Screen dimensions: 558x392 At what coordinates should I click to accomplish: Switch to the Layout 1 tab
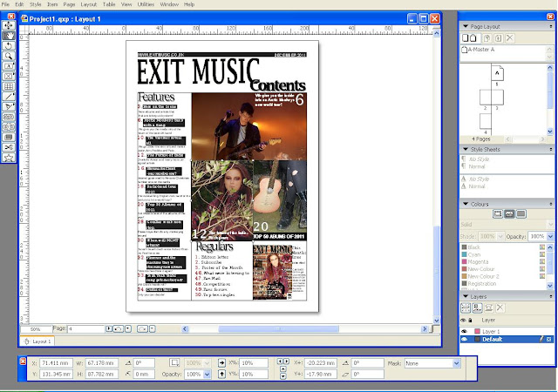[37, 341]
